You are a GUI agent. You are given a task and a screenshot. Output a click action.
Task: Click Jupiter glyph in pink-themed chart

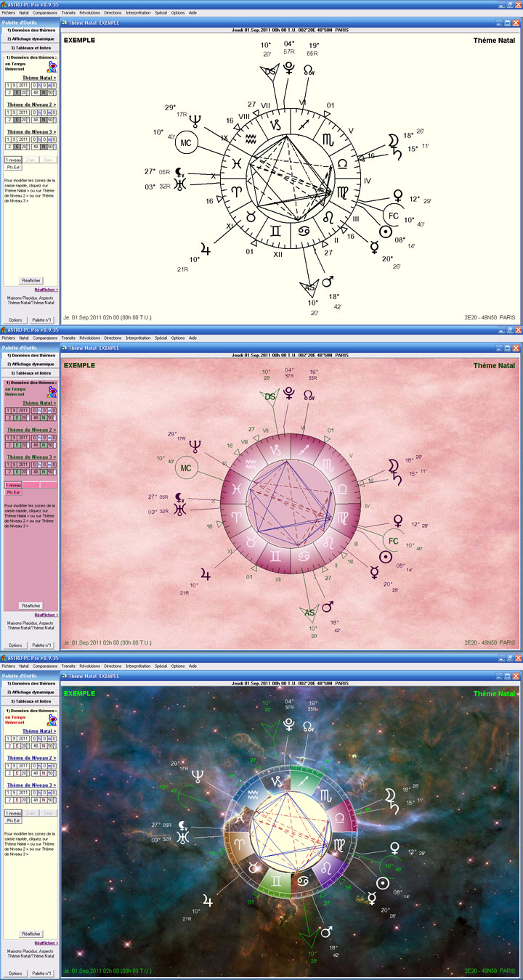click(206, 576)
